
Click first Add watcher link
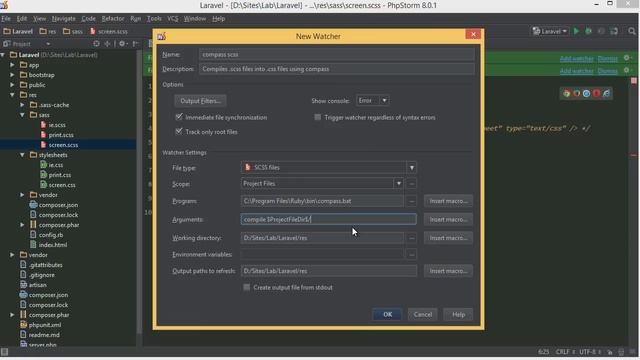pos(576,59)
